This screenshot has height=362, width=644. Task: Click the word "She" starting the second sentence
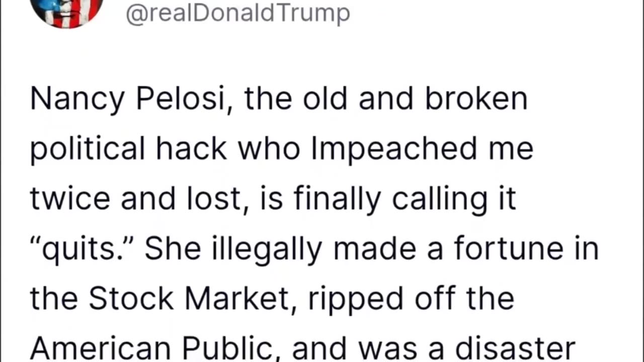point(172,248)
